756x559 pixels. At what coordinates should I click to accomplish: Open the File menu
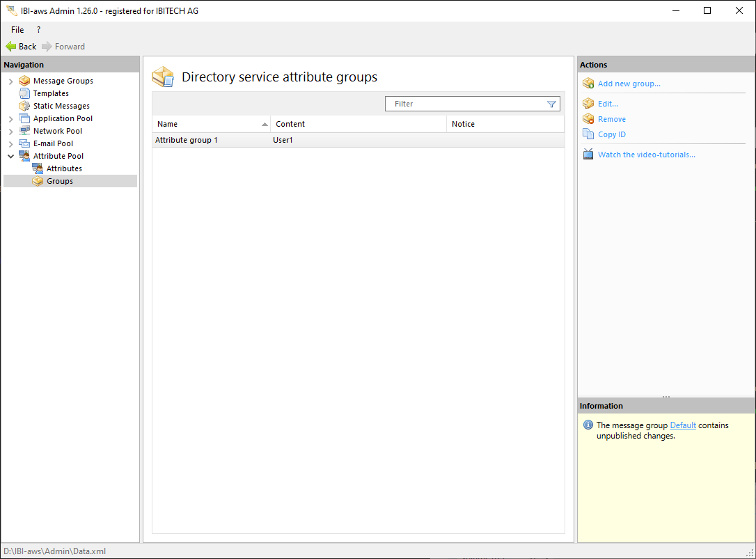[17, 30]
